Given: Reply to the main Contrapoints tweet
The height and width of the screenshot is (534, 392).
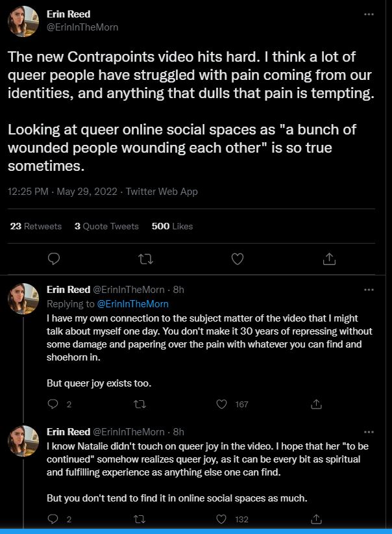Looking at the screenshot, I should click(55, 259).
